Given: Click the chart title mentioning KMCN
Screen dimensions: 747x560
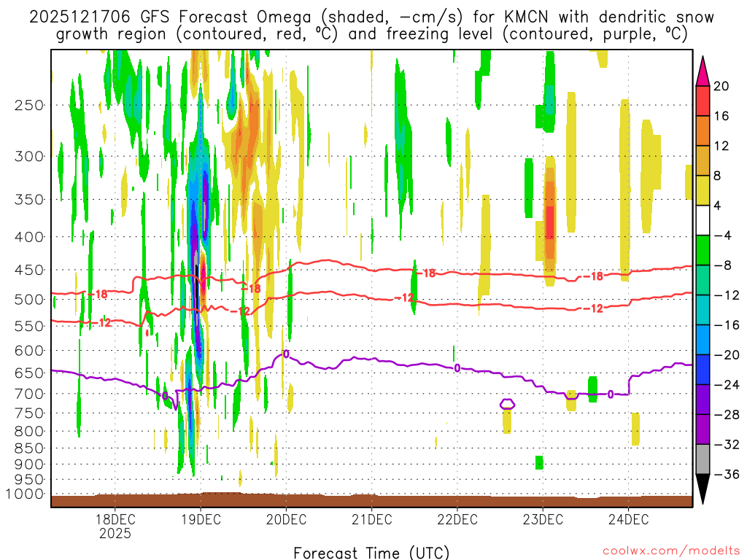Looking at the screenshot, I should tap(372, 26).
